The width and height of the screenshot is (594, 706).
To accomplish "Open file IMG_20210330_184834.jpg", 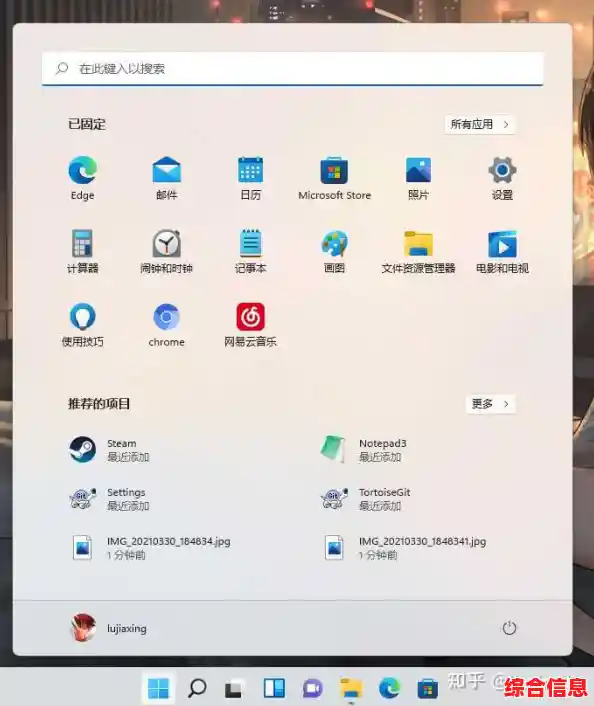I will [150, 548].
